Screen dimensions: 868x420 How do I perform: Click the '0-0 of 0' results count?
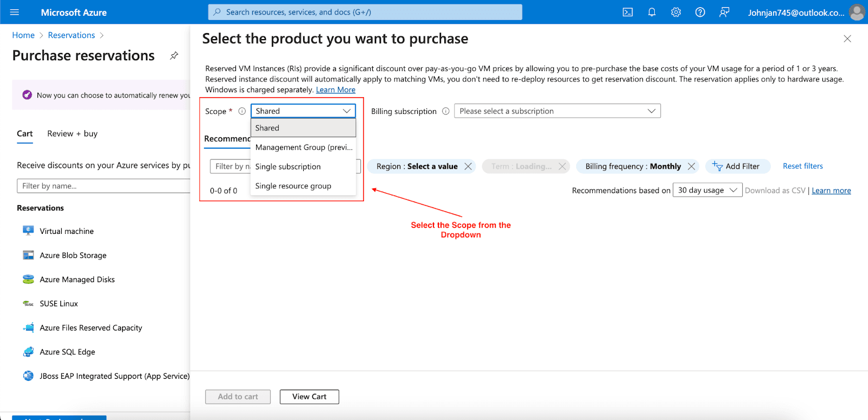tap(224, 190)
